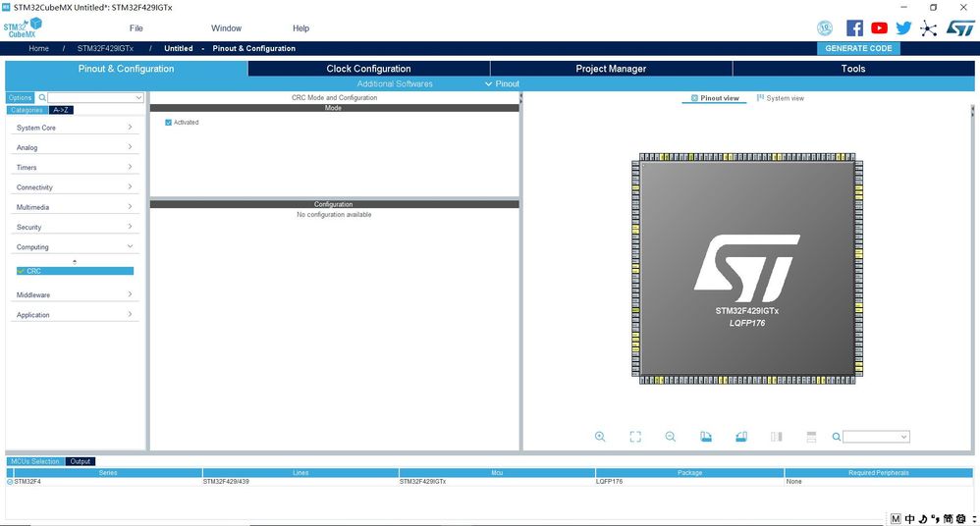This screenshot has width=980, height=526.
Task: Expand the Application category
Action: click(x=75, y=315)
